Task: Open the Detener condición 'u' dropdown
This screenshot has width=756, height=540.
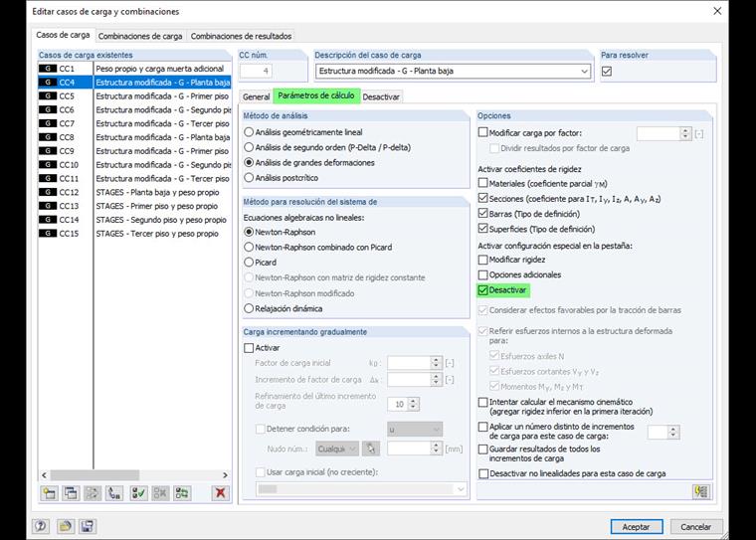Action: [415, 429]
